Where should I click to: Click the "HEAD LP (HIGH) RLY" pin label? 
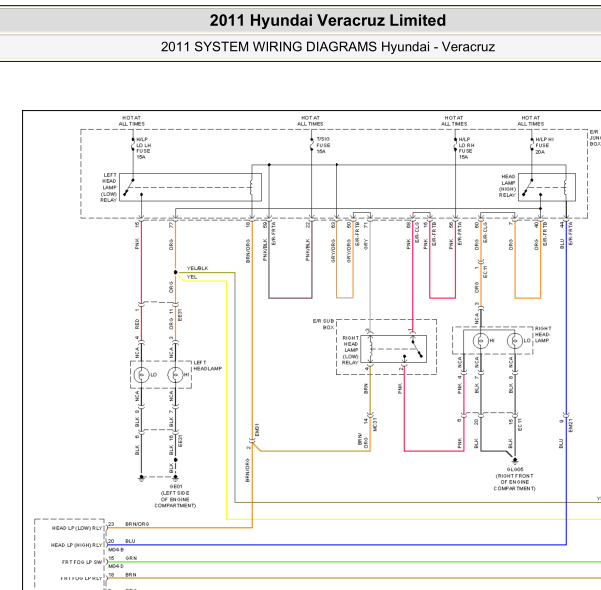77,545
